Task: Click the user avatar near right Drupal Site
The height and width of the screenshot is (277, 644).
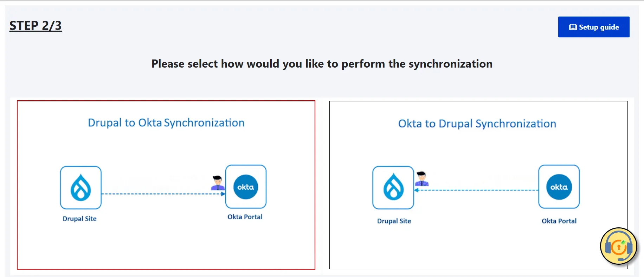Action: (421, 179)
